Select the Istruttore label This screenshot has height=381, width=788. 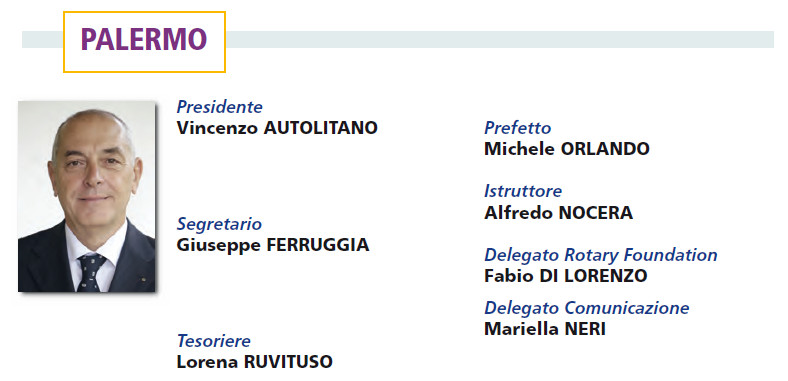tap(523, 192)
